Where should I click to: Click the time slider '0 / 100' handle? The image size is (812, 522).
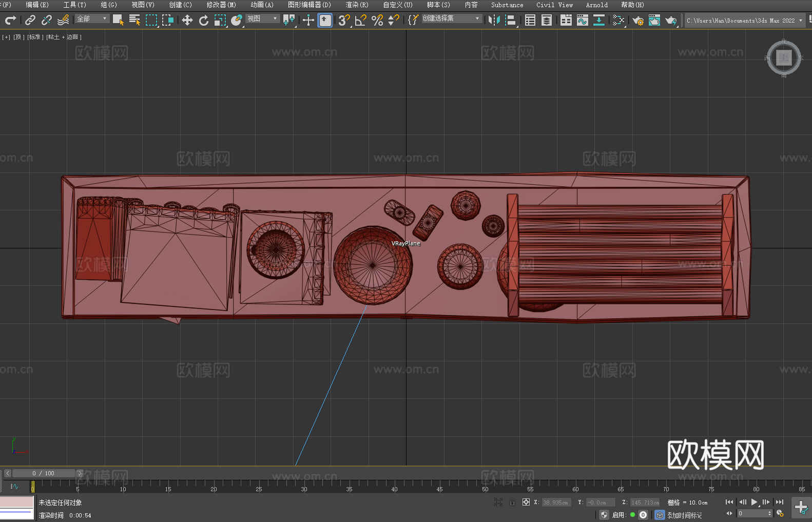tap(44, 473)
